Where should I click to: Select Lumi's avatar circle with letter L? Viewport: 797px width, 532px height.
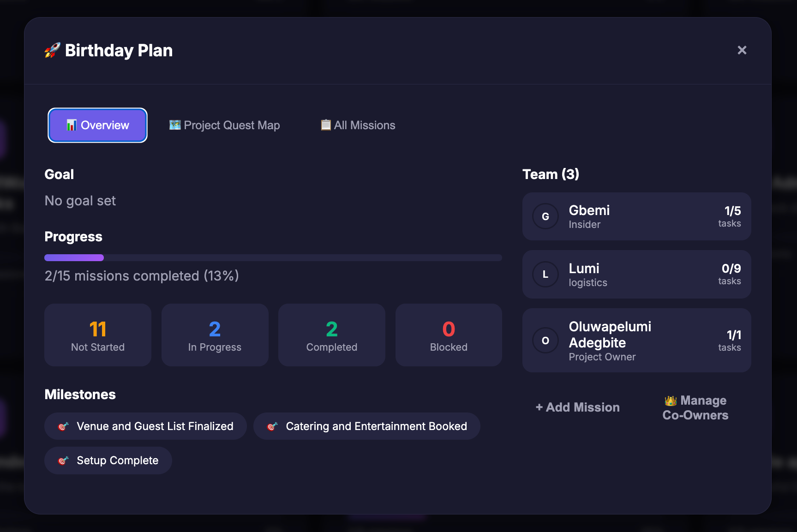tap(545, 274)
